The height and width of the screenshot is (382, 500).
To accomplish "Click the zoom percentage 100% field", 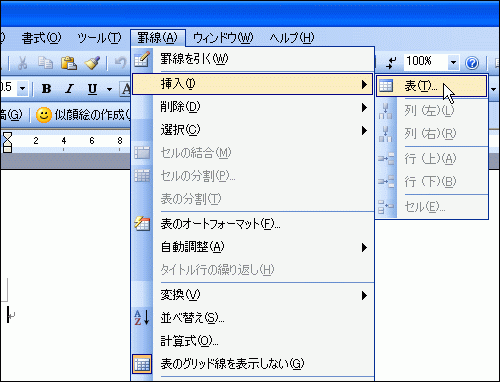I will coord(426,62).
